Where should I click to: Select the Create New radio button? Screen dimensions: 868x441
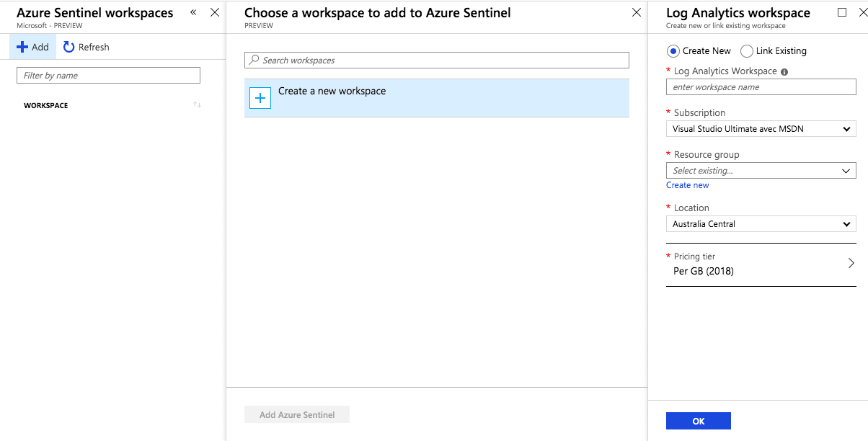[673, 51]
